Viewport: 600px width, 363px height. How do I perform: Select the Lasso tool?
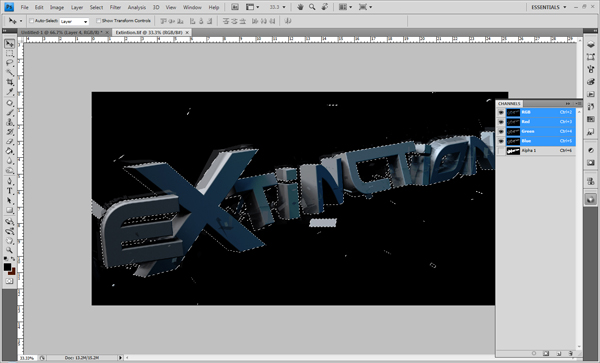pos(10,63)
